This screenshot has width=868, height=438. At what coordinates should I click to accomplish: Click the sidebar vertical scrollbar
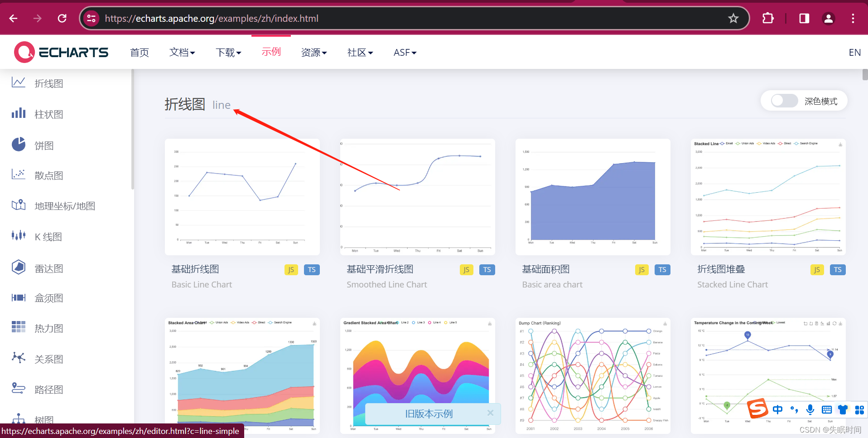[132, 129]
